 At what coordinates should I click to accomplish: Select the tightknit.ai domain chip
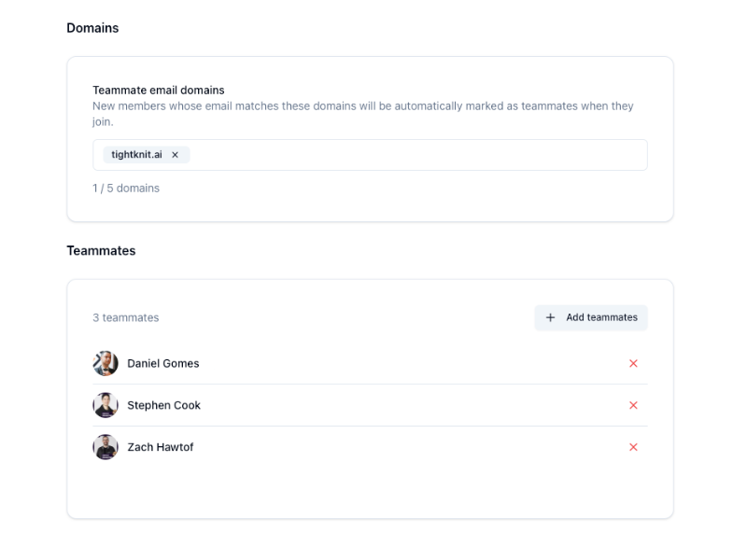pyautogui.click(x=142, y=154)
